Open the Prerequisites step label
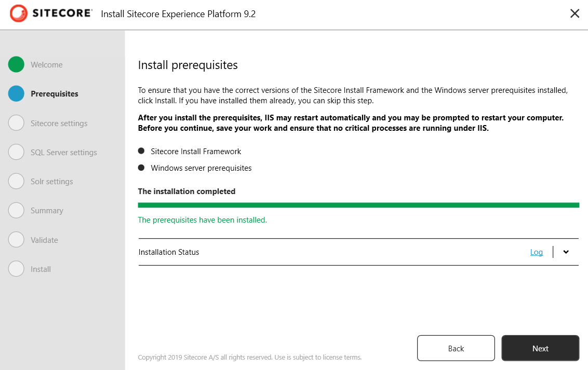The height and width of the screenshot is (370, 588). (x=55, y=94)
